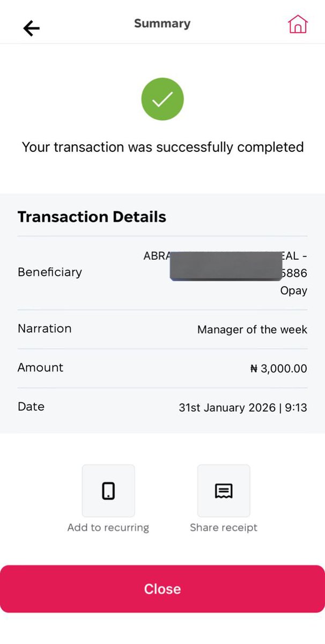Click the red Close button
The image size is (325, 644).
tap(162, 589)
